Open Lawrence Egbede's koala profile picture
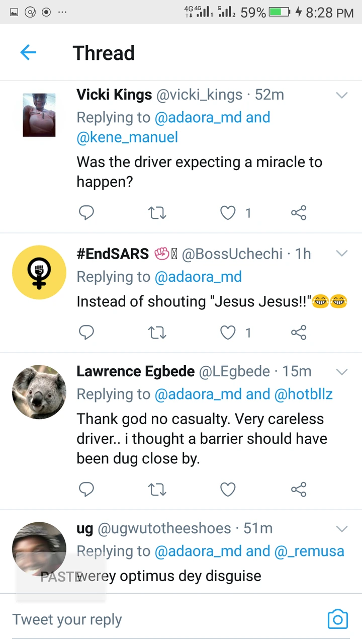The height and width of the screenshot is (644, 362). [39, 392]
